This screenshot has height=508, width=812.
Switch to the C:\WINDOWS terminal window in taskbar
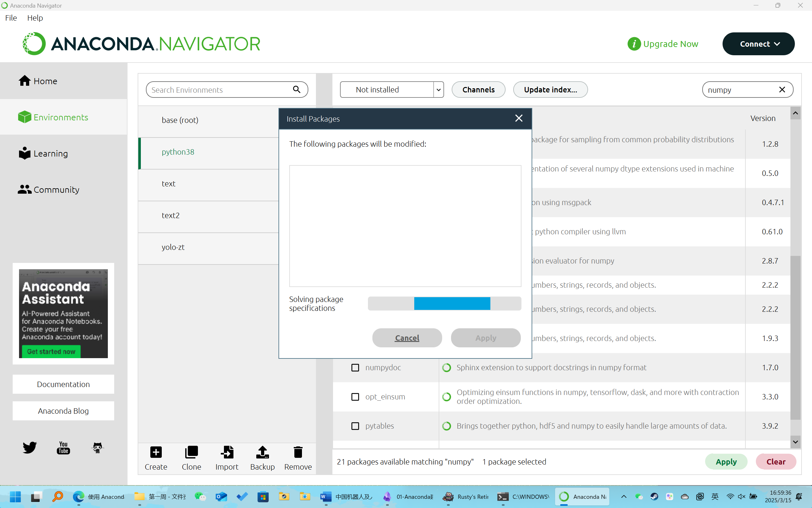coord(523,497)
